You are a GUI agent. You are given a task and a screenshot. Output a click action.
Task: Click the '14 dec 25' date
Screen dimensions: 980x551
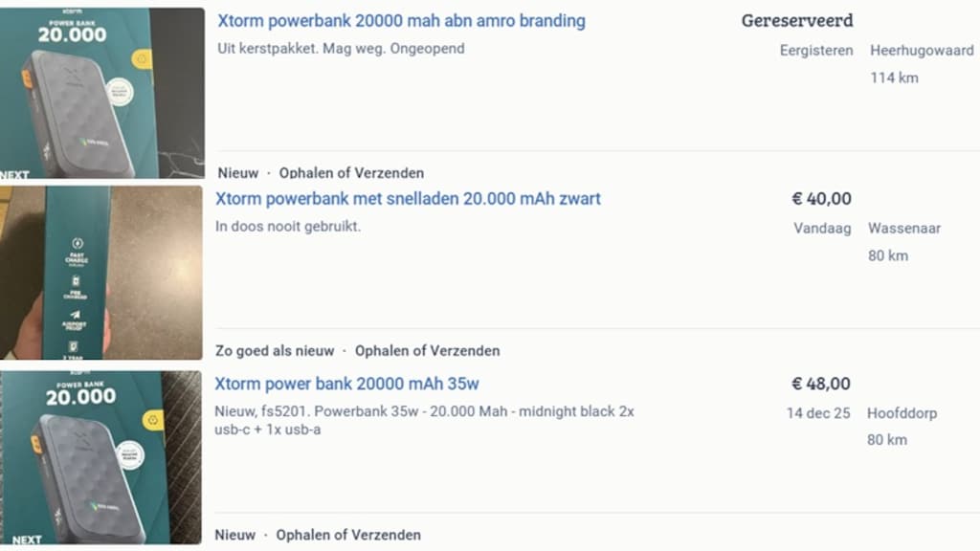point(818,413)
